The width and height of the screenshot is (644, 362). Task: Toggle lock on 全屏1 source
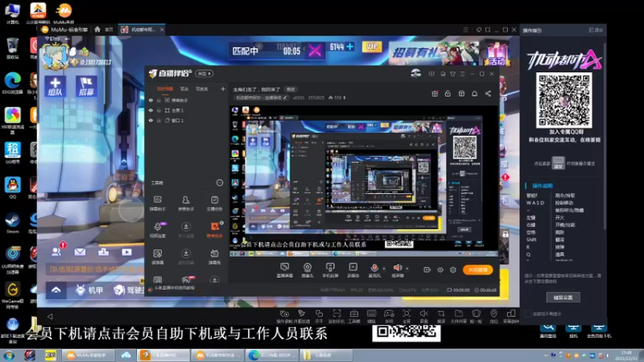pyautogui.click(x=159, y=110)
